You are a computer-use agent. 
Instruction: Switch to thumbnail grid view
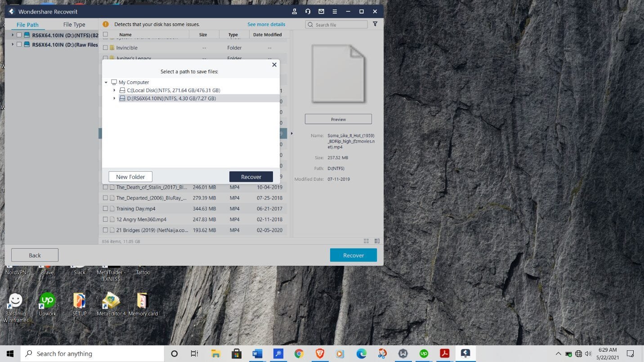pos(366,241)
